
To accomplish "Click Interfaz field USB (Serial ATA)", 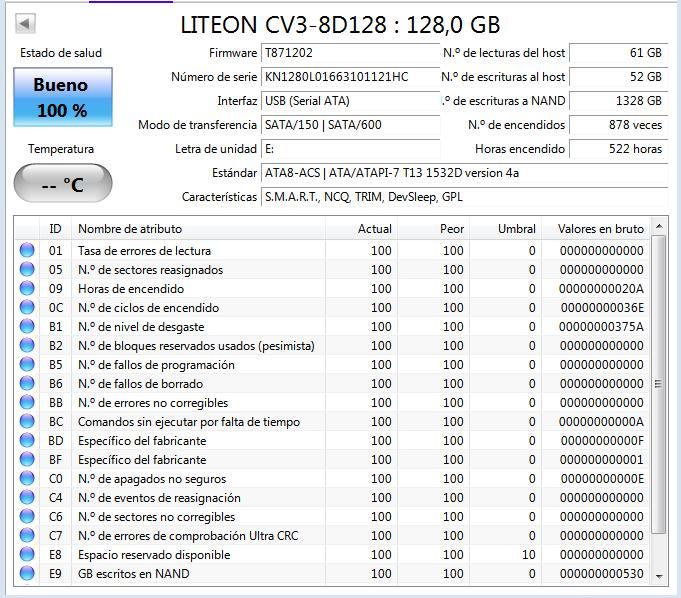I will click(x=350, y=101).
